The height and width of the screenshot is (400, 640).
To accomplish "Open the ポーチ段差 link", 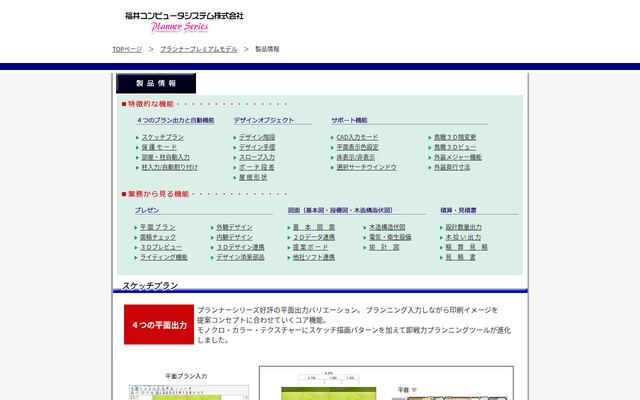I will point(257,167).
